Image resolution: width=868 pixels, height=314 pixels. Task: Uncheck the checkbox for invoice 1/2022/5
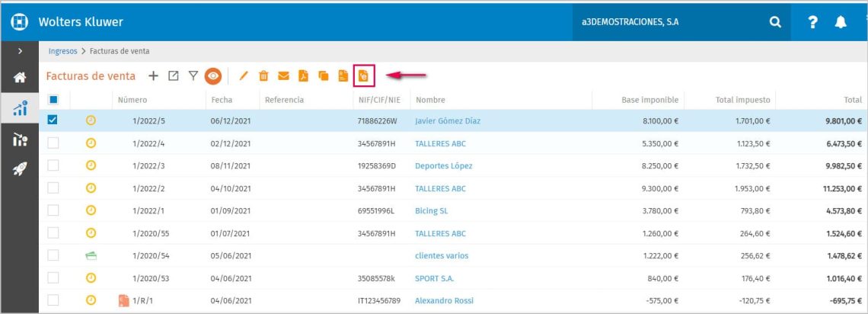coord(53,120)
